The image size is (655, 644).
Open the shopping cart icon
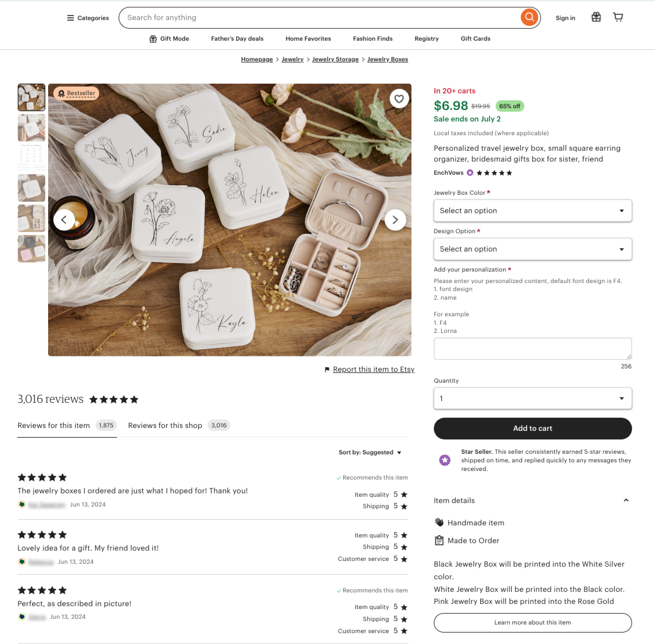click(618, 17)
